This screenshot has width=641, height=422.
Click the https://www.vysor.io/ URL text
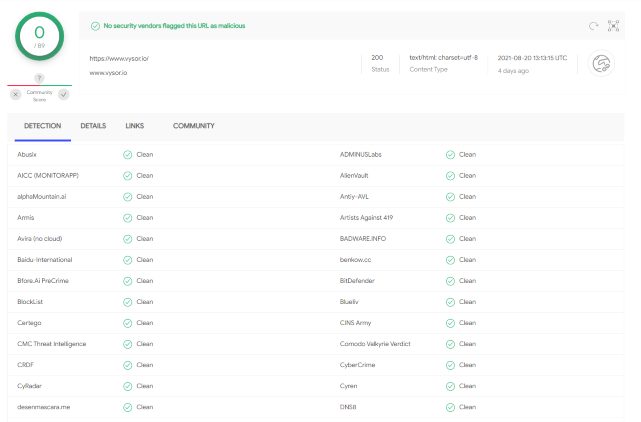(x=119, y=58)
